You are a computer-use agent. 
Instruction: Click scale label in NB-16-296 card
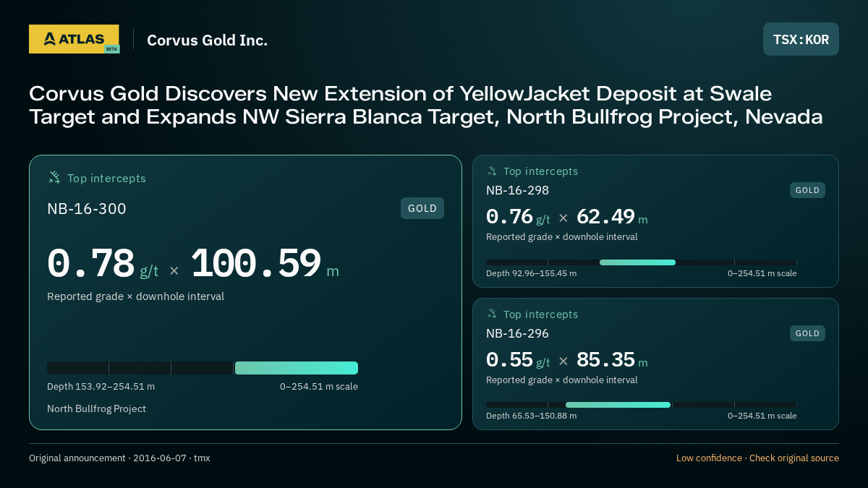pos(762,416)
